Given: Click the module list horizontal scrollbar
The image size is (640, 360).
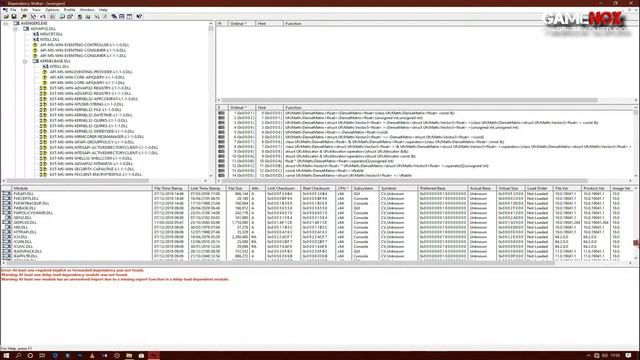Looking at the screenshot, I should pos(317,263).
